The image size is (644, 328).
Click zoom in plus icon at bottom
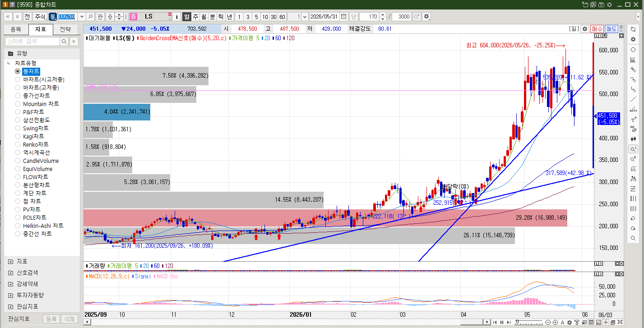pos(555,322)
